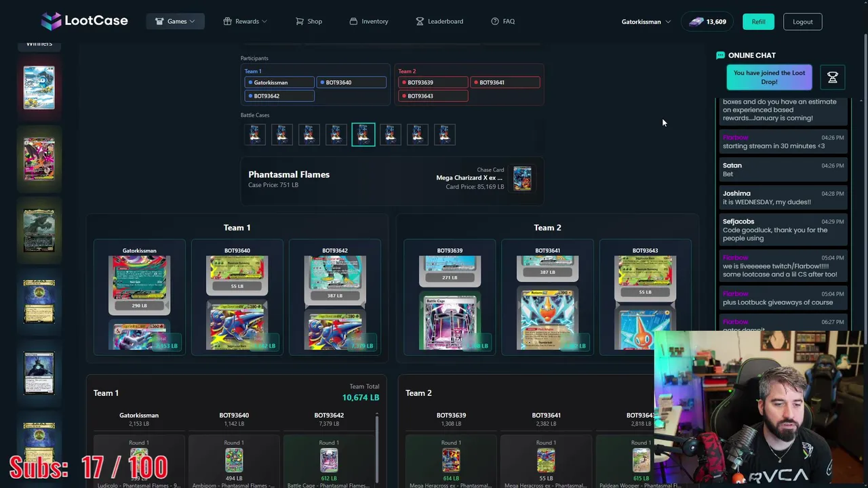Click BOT93640's Round 1 Ambipom card
The height and width of the screenshot is (488, 868).
(x=234, y=461)
